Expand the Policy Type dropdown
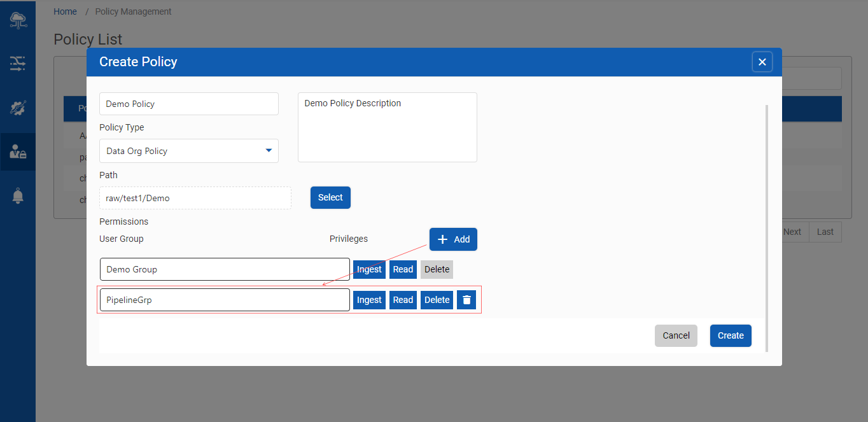The width and height of the screenshot is (868, 422). (x=189, y=151)
